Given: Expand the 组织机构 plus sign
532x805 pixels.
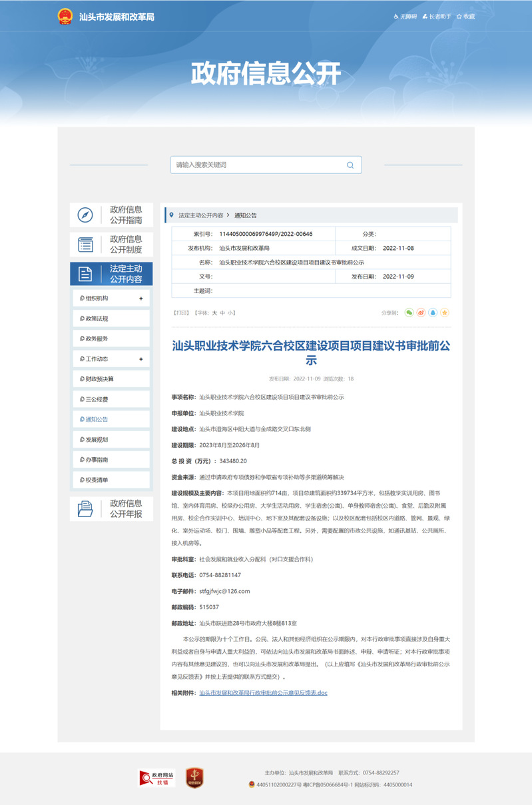Looking at the screenshot, I should click(140, 299).
